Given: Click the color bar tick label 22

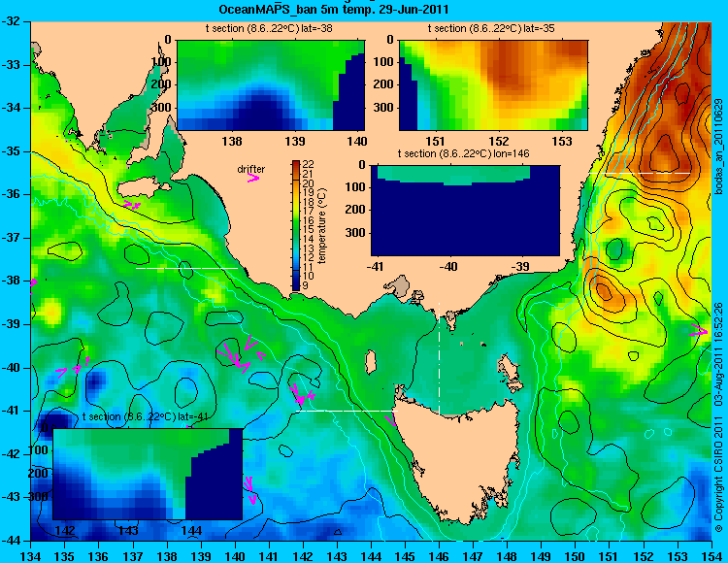Looking at the screenshot, I should (309, 164).
